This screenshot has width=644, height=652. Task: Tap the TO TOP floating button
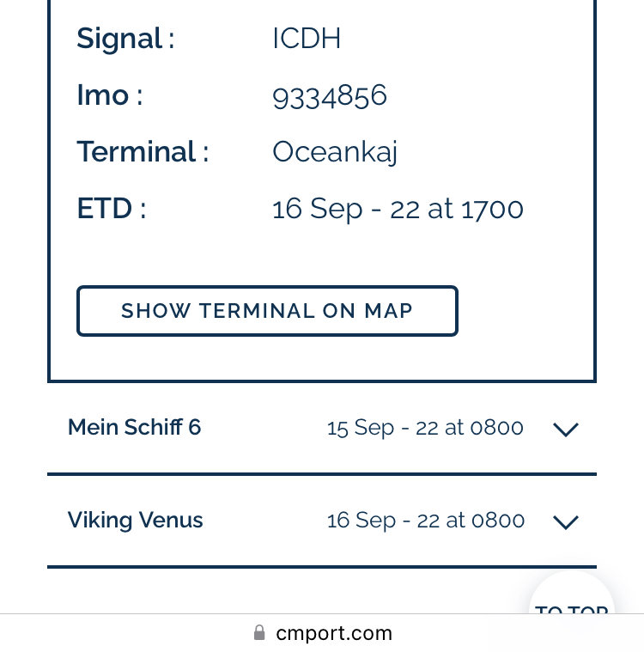point(571,598)
